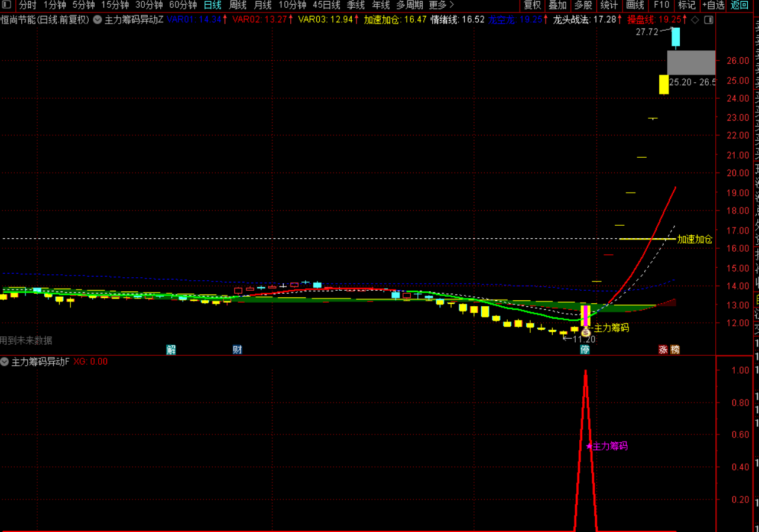Click the 榜 ranking marker icon

click(675, 349)
